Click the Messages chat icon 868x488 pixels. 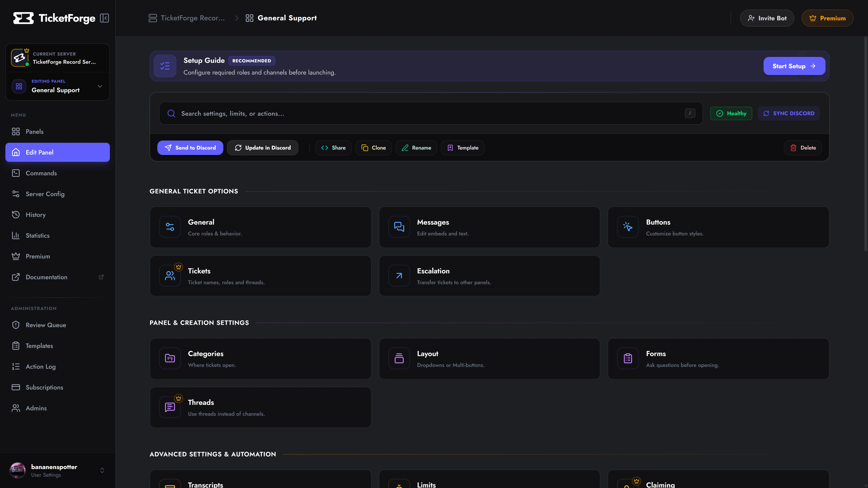(399, 227)
